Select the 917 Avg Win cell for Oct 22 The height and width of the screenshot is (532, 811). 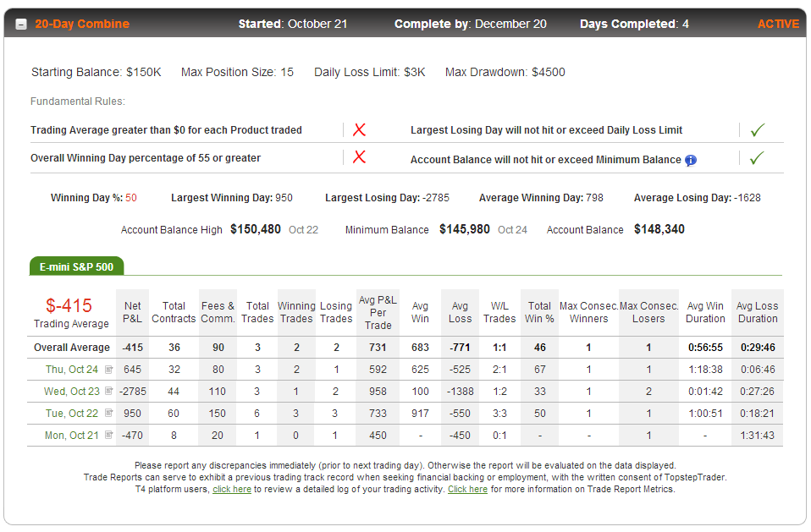point(420,414)
